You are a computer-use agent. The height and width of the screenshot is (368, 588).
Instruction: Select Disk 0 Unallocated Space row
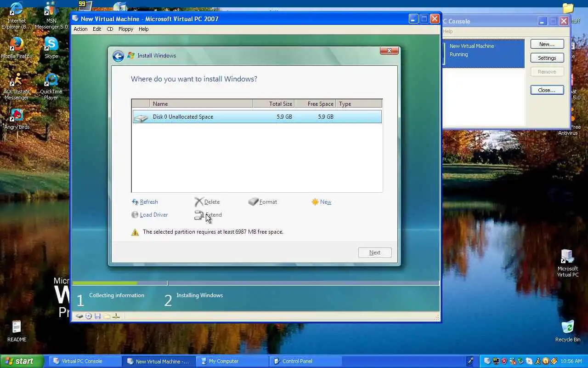point(257,117)
